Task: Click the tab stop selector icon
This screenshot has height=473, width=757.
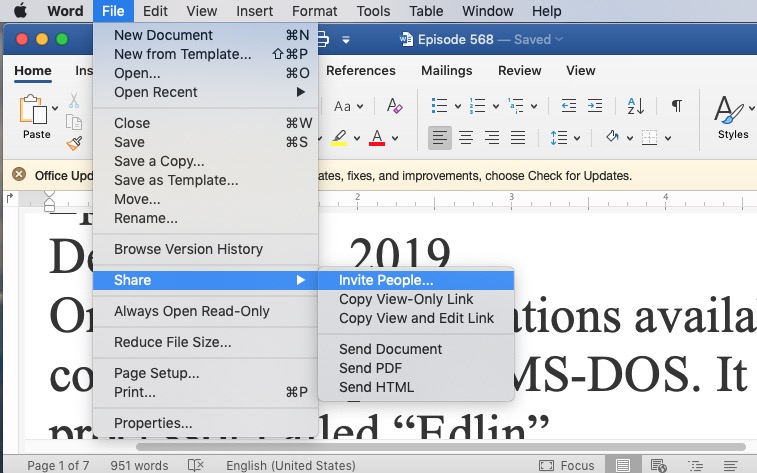Action: 10,197
